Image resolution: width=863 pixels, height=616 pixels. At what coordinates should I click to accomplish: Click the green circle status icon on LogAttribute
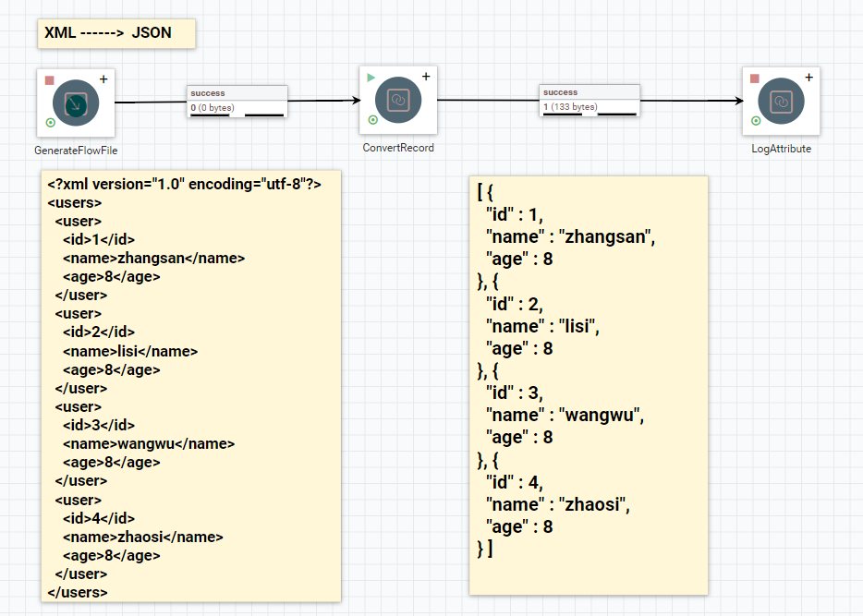(x=756, y=120)
